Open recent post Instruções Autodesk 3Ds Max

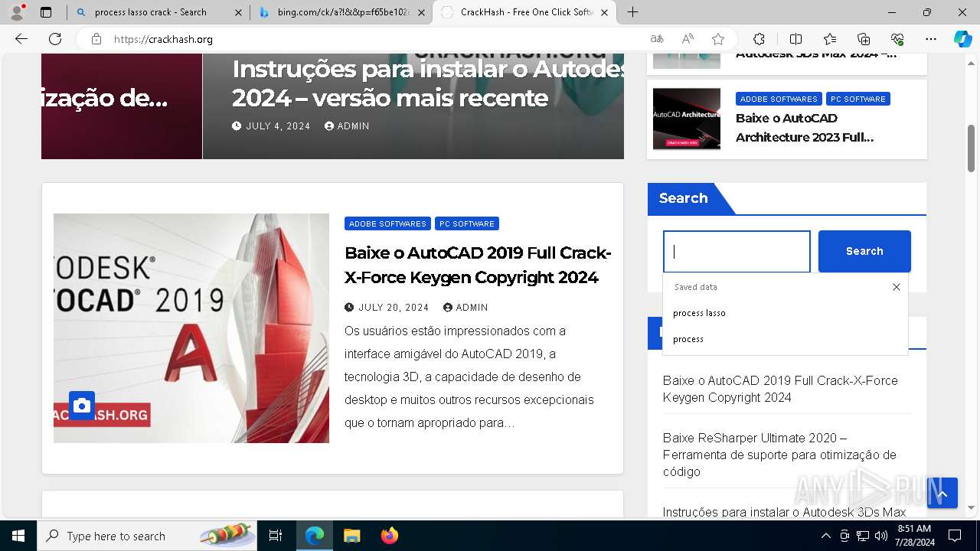pyautogui.click(x=784, y=512)
